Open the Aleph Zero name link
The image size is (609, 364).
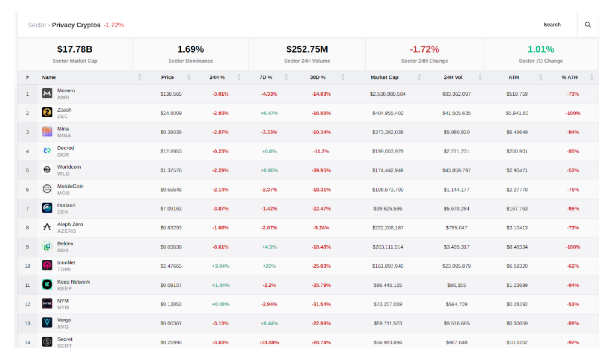pyautogui.click(x=70, y=225)
